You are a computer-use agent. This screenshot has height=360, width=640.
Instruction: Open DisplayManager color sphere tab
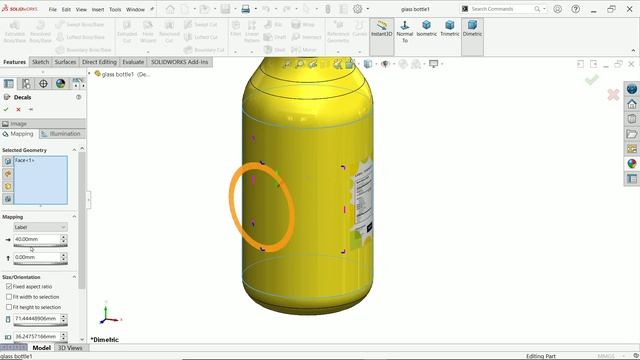pos(60,84)
